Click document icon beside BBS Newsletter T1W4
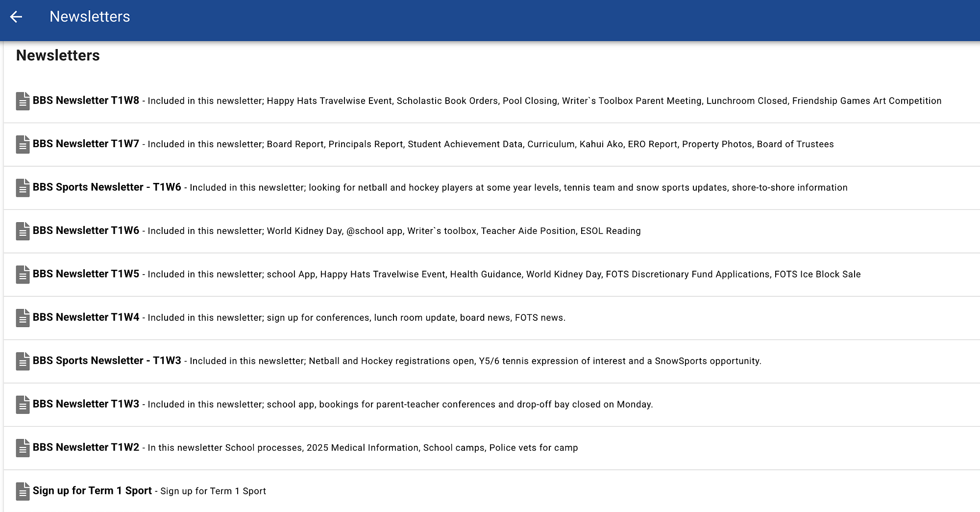 point(23,318)
